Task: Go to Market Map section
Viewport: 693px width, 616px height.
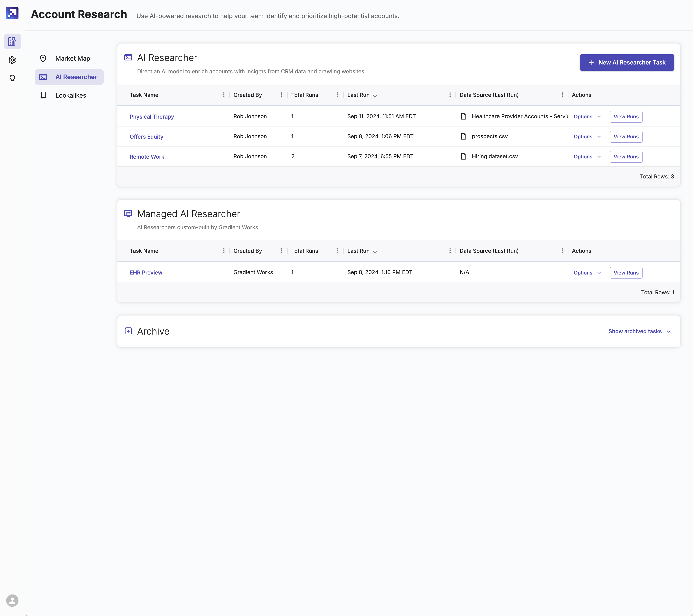Action: pos(73,58)
